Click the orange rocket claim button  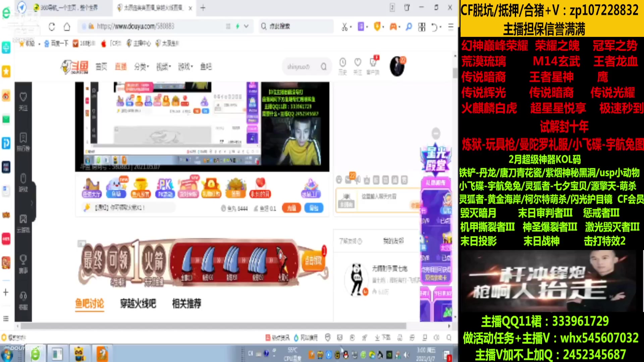click(x=314, y=260)
